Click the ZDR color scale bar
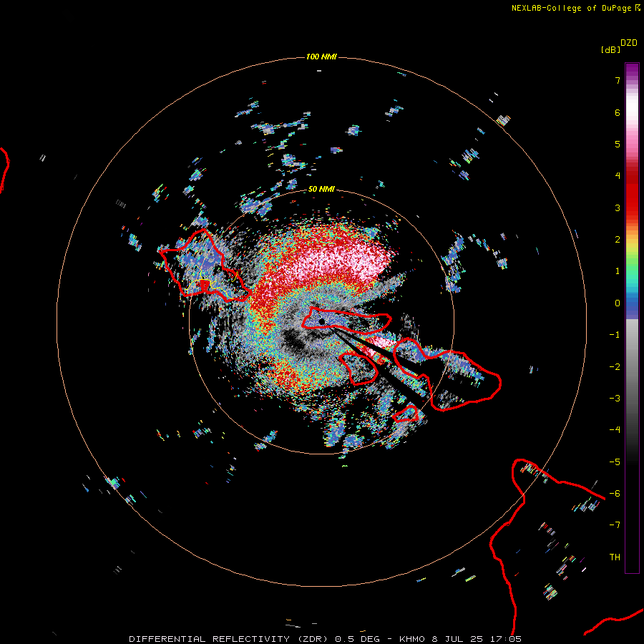This screenshot has width=644, height=644. (x=632, y=318)
